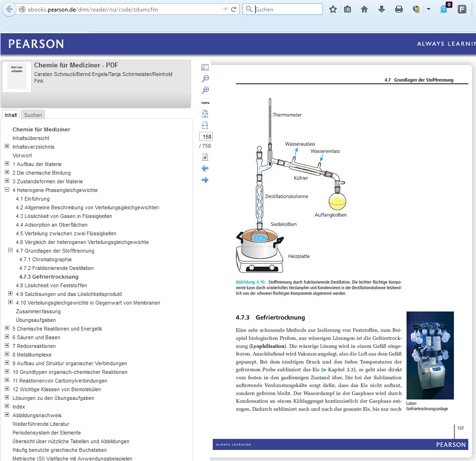Fit page to width

pos(205,125)
